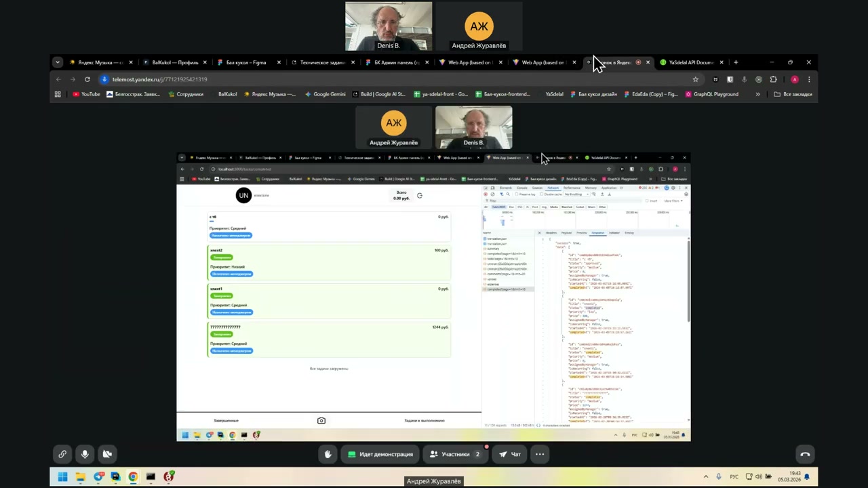Switch to the 'Бал кукол – Figma' tab
Screen dimensions: 868x488
click(x=245, y=62)
